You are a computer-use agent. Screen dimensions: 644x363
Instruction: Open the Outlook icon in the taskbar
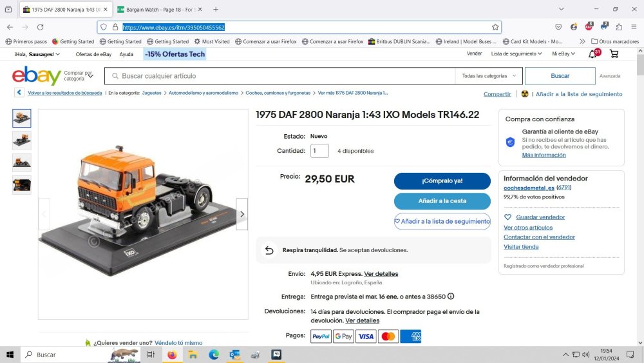click(234, 355)
